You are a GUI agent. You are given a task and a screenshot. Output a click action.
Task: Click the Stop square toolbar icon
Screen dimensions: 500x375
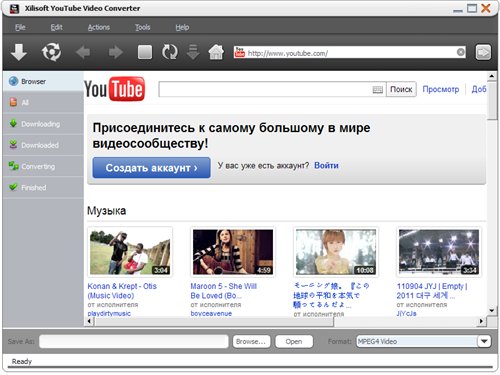pyautogui.click(x=145, y=52)
